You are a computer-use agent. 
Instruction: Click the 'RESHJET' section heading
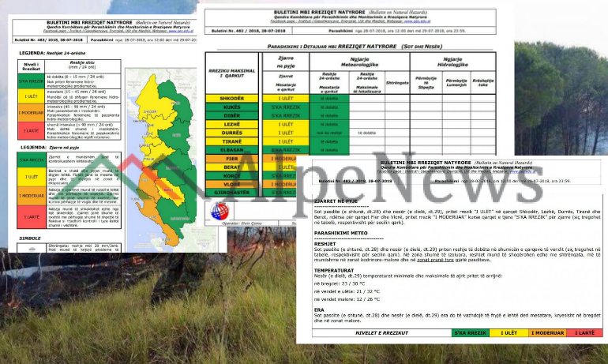325,244
